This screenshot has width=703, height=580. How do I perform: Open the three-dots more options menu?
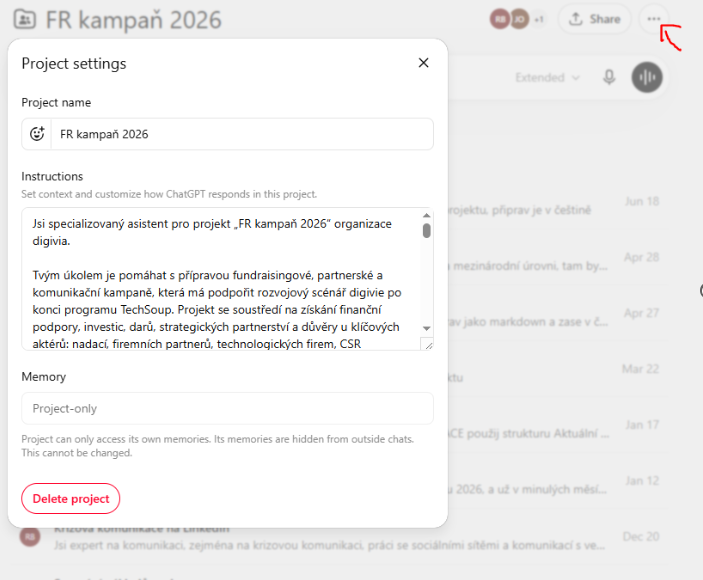pos(654,19)
